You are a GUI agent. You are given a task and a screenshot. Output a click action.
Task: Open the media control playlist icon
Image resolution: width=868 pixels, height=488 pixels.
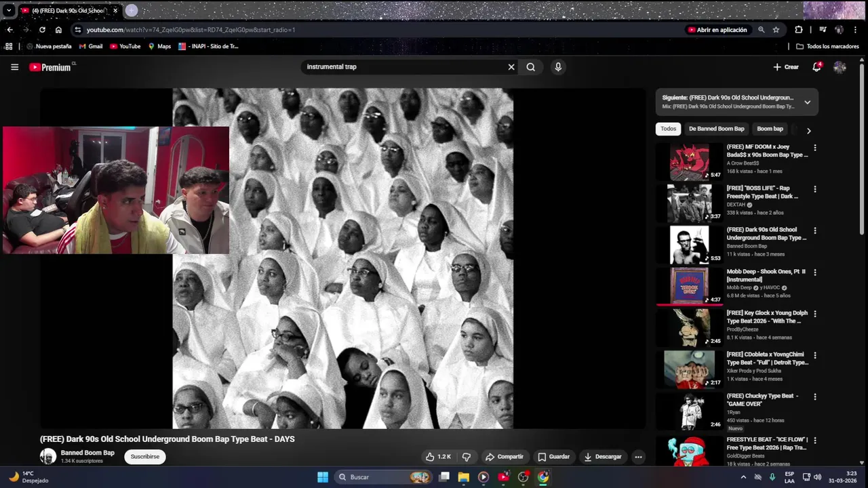(x=823, y=30)
